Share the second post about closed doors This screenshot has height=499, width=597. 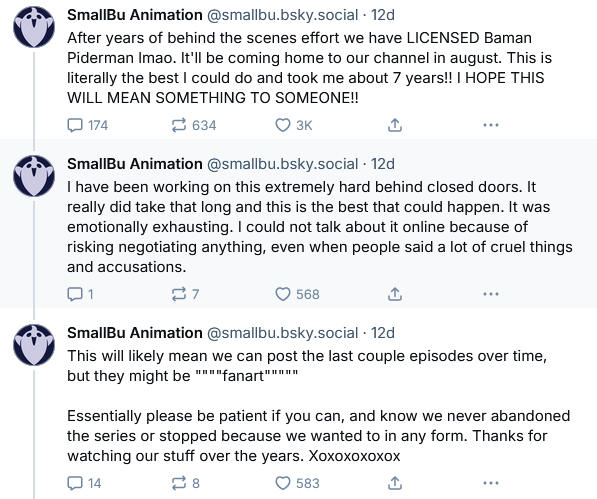point(395,294)
